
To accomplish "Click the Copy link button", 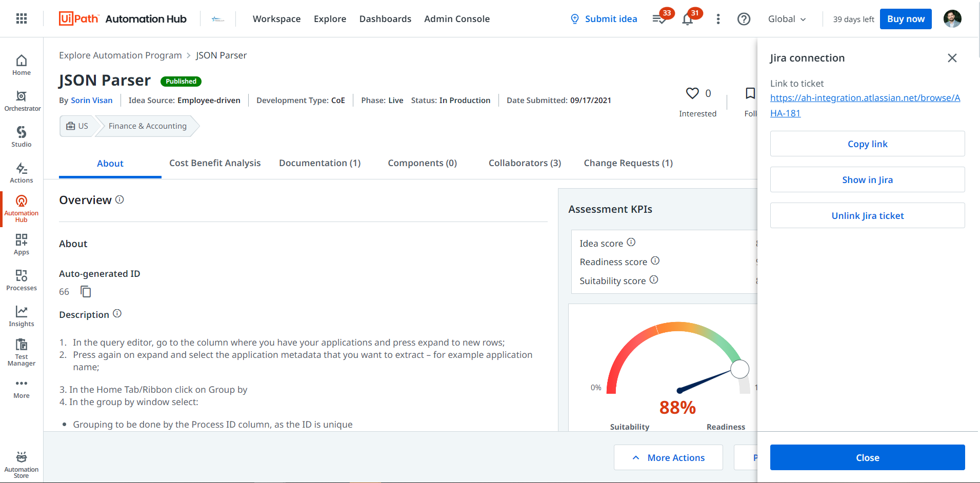I will point(867,144).
